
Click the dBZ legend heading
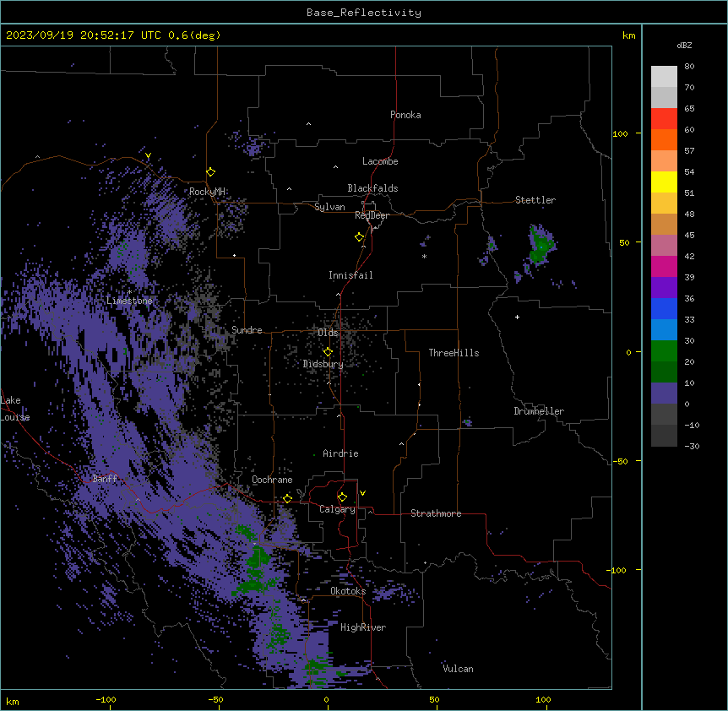(684, 46)
